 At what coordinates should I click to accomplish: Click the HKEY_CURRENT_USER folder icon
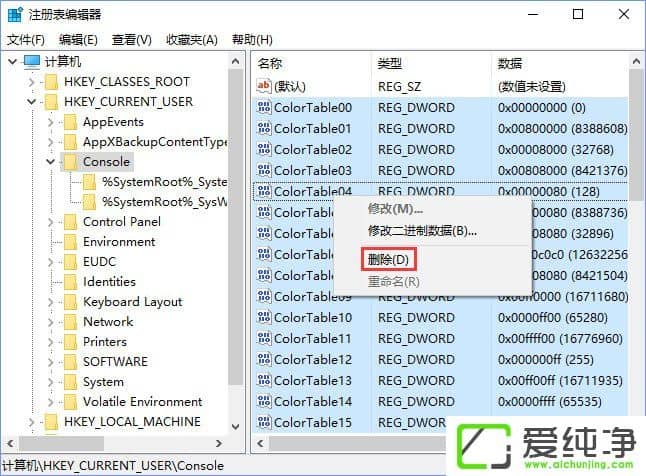pyautogui.click(x=51, y=102)
